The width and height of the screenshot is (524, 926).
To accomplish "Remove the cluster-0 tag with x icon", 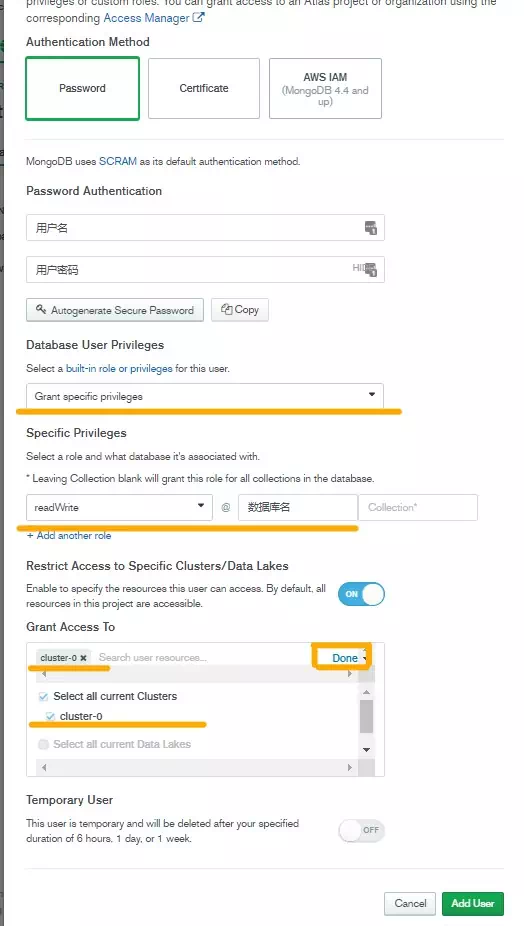I will click(84, 658).
